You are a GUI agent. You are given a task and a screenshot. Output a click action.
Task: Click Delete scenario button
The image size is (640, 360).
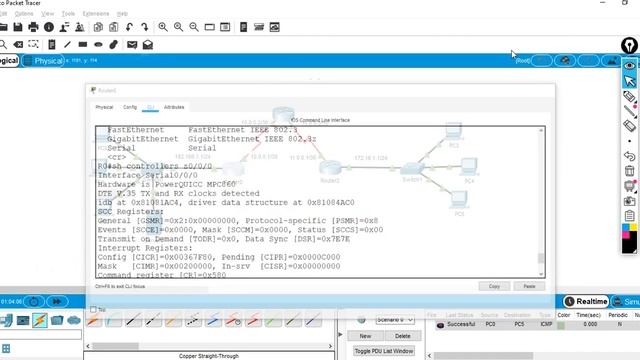pyautogui.click(x=402, y=336)
